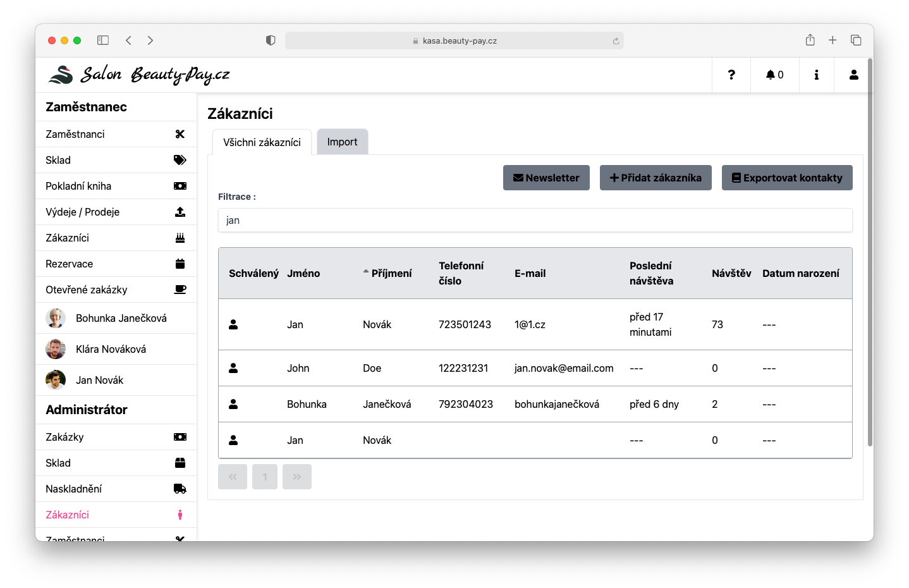
Task: Open the help question mark icon
Action: click(731, 75)
